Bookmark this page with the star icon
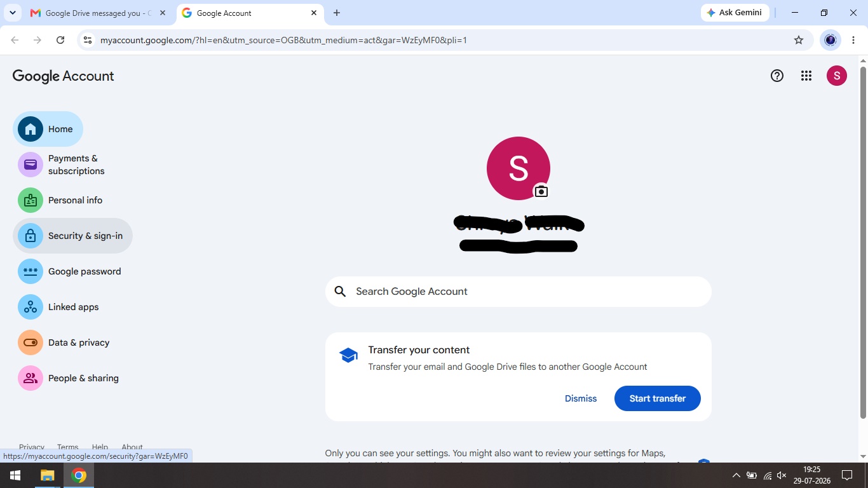The width and height of the screenshot is (868, 488). pyautogui.click(x=799, y=40)
